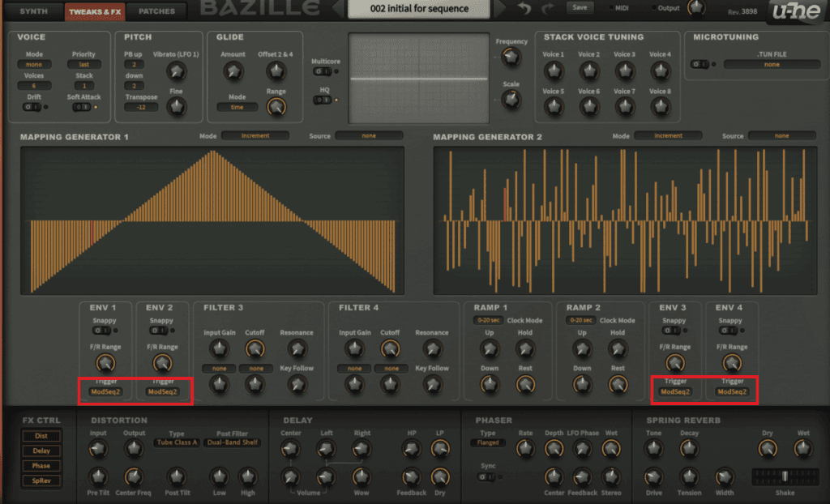The height and width of the screenshot is (504, 830).
Task: Toggle the Phaser Sync switch
Action: coord(486,476)
